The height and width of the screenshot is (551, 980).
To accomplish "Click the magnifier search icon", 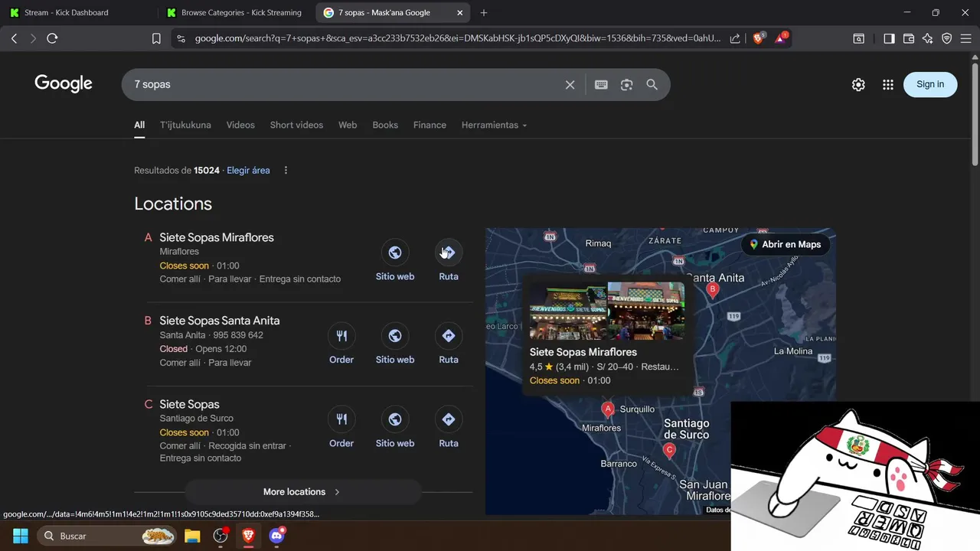I will pos(652,85).
